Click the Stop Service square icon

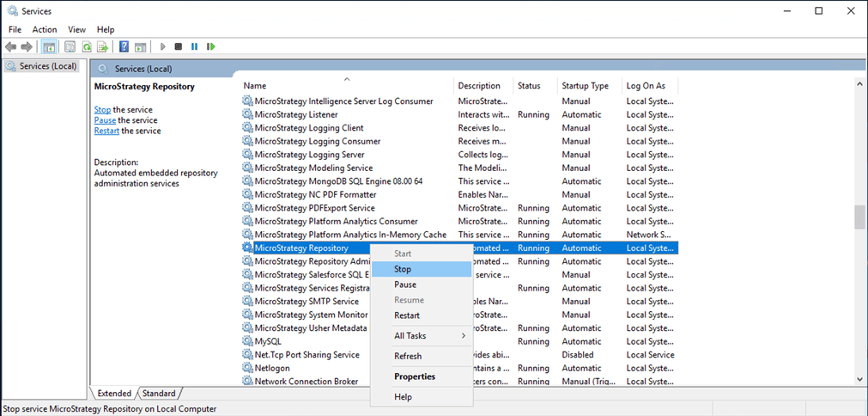point(179,47)
